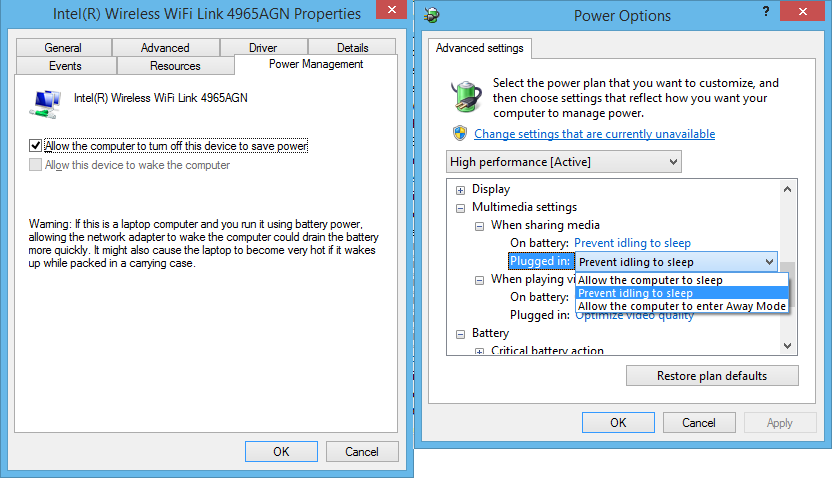Choose Allow the computer to enter Away Mode
Image resolution: width=832 pixels, height=478 pixels.
(x=682, y=306)
